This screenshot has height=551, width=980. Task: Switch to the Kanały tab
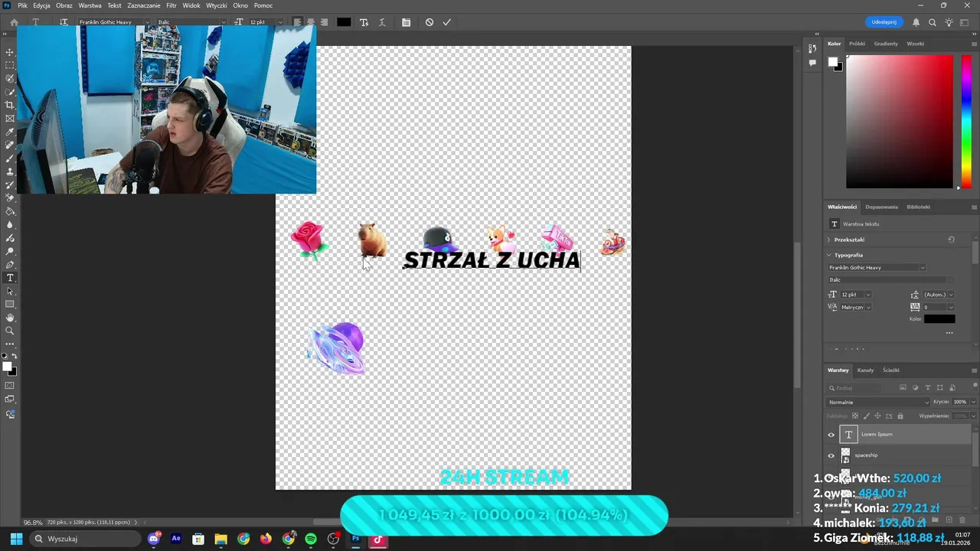pyautogui.click(x=865, y=370)
